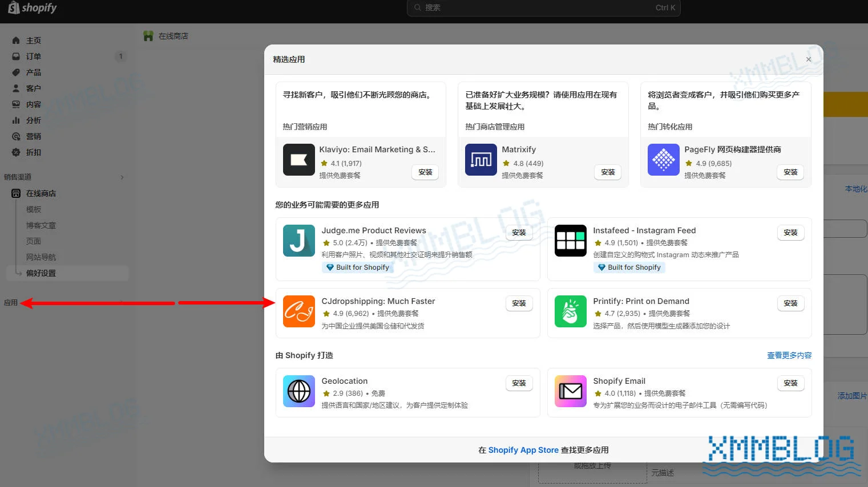The image size is (868, 487).
Task: Install Klaviyo Email Marketing app
Action: (425, 172)
